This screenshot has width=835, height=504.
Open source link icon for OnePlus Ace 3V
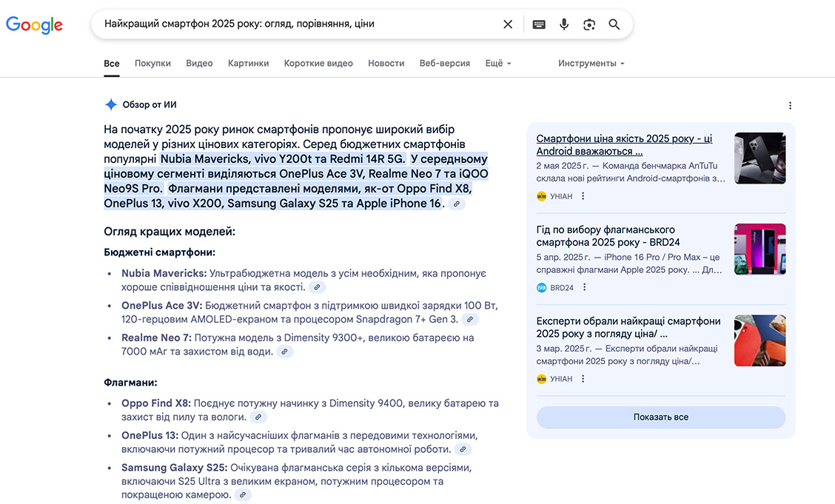[469, 319]
